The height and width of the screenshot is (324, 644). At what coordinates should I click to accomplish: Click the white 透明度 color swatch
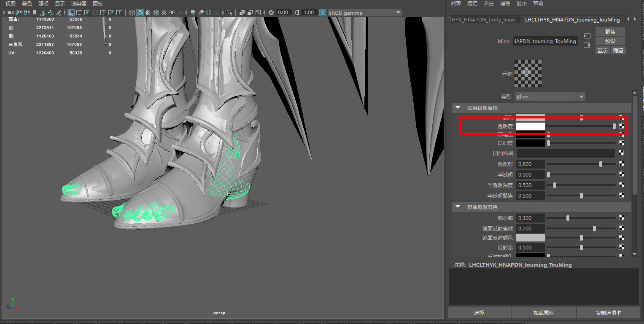(530, 126)
